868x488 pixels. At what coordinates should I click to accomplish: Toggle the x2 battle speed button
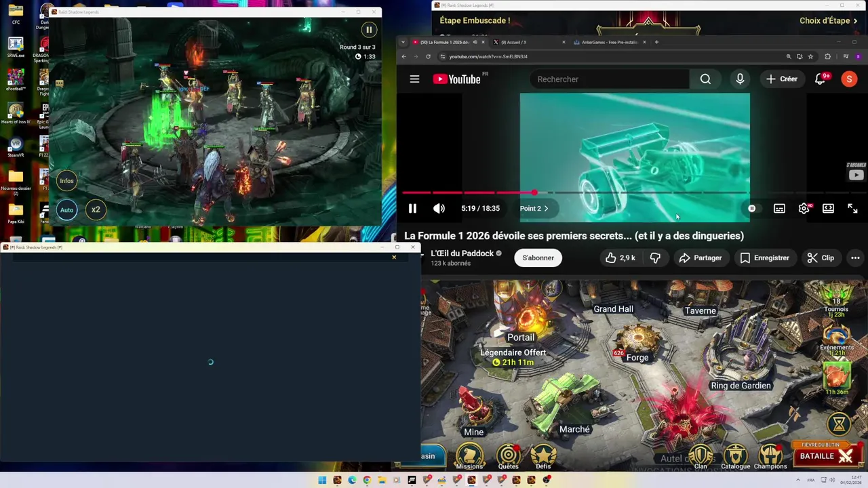click(96, 210)
